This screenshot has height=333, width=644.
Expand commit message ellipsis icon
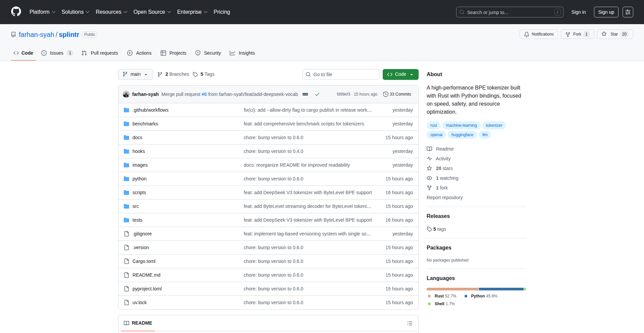pos(305,94)
